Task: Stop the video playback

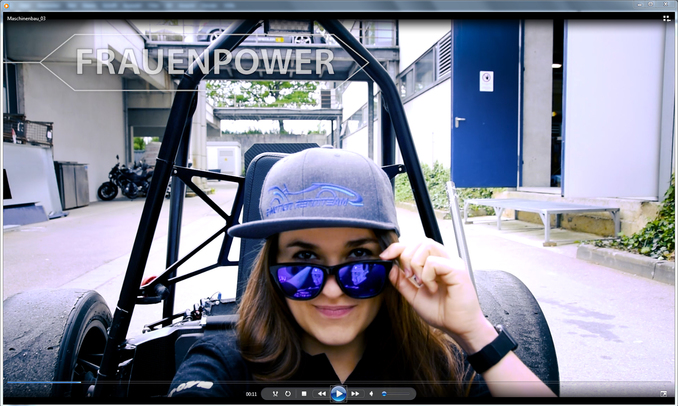Action: coord(304,394)
